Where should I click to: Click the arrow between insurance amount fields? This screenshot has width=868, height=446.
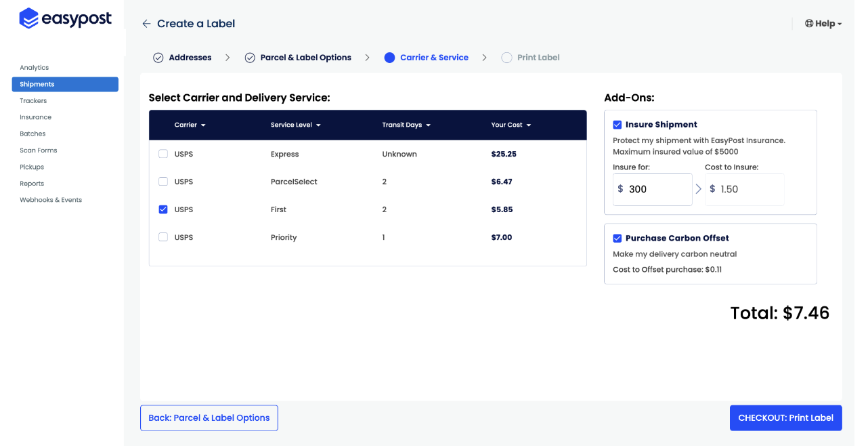699,189
